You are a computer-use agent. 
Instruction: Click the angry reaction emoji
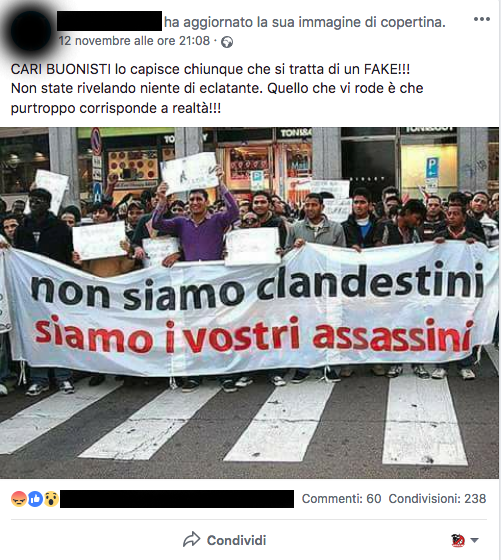(x=19, y=499)
